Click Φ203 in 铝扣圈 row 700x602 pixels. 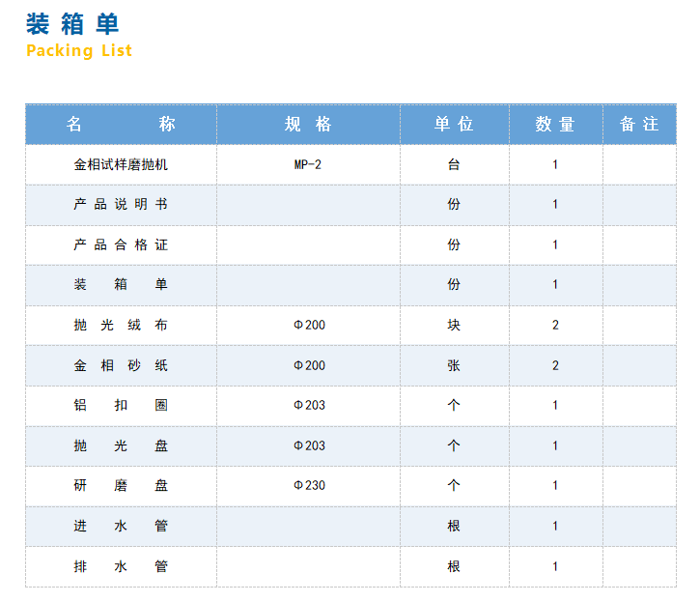point(308,405)
